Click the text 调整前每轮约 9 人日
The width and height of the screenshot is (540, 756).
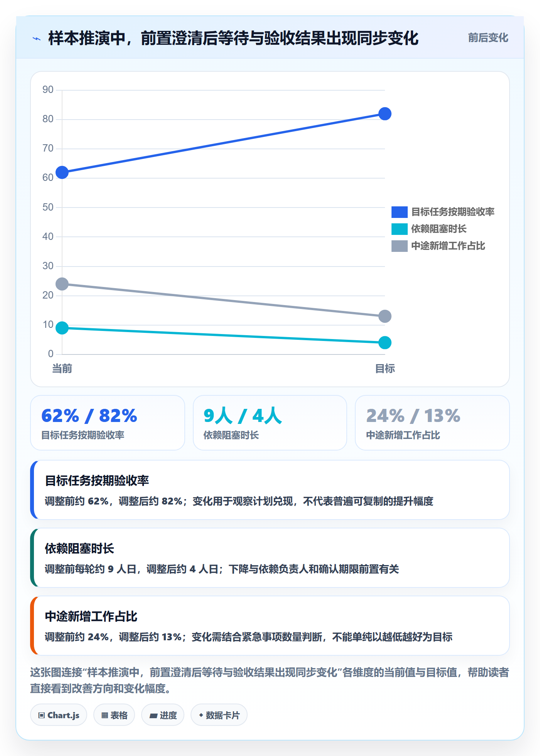[91, 569]
